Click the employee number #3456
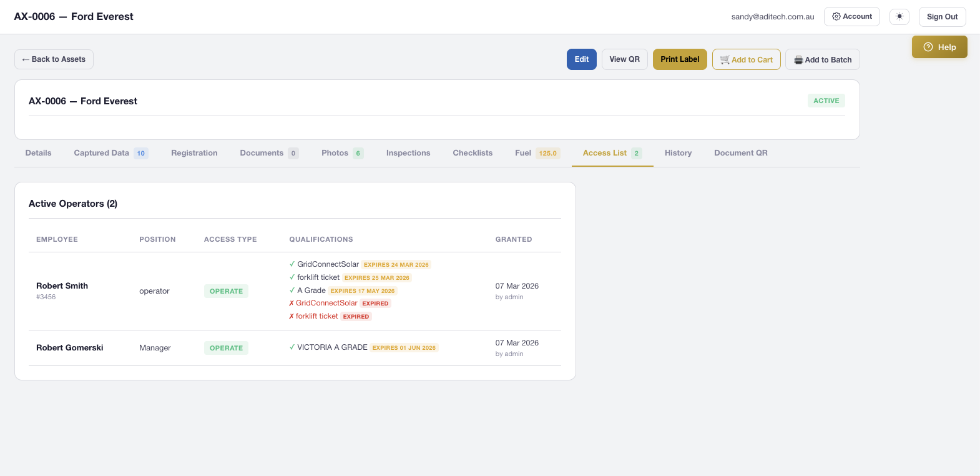 (46, 297)
